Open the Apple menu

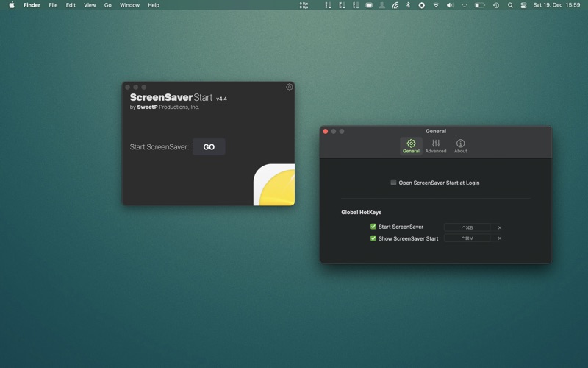coord(12,5)
